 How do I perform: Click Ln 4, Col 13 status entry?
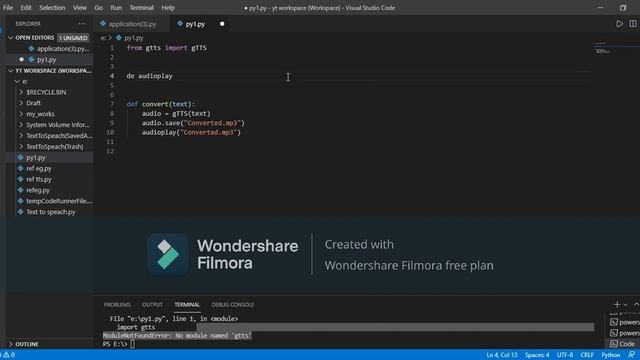[502, 355]
